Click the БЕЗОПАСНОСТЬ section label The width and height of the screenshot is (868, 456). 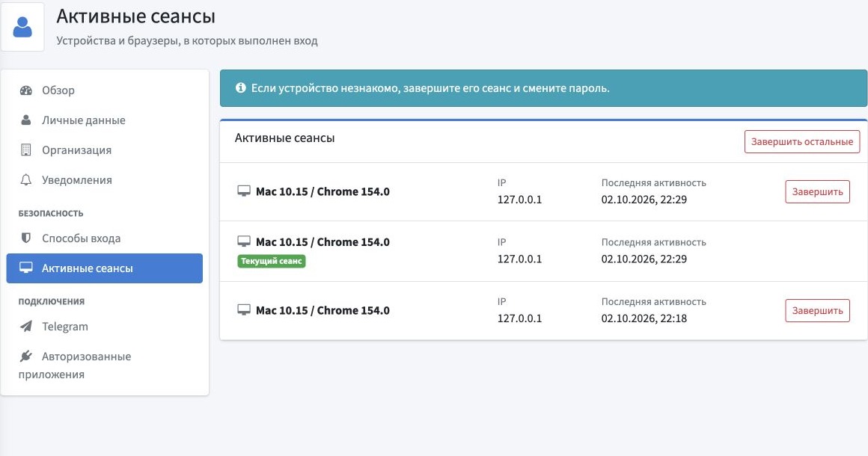51,213
